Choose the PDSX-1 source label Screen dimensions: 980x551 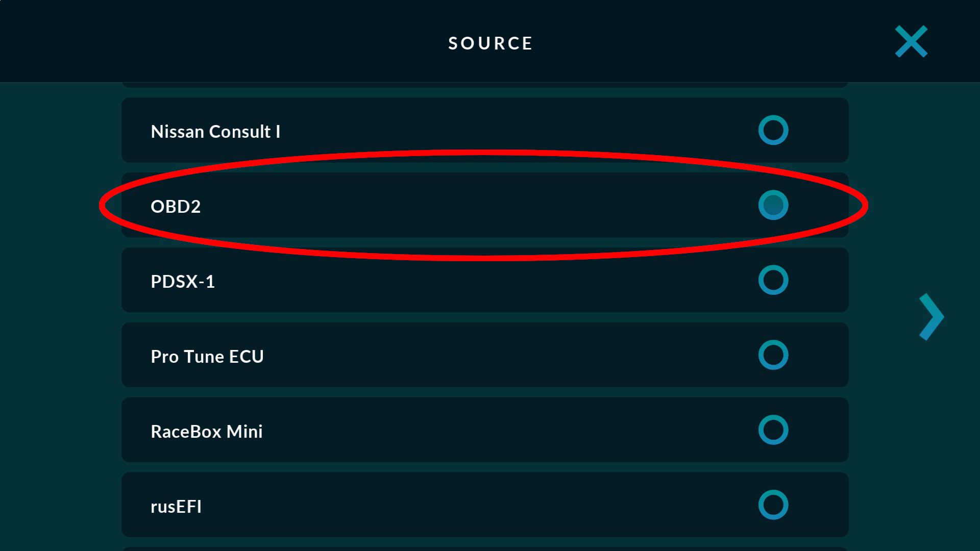point(183,282)
